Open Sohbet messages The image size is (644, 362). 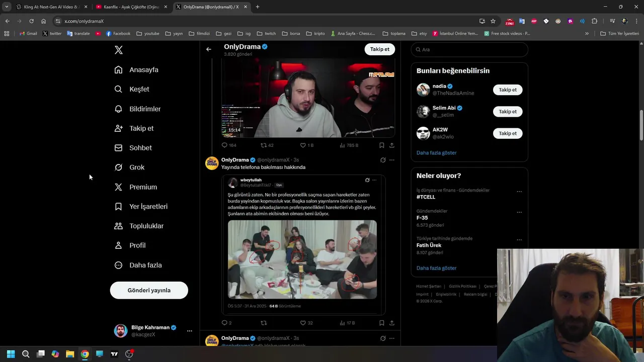pyautogui.click(x=133, y=148)
